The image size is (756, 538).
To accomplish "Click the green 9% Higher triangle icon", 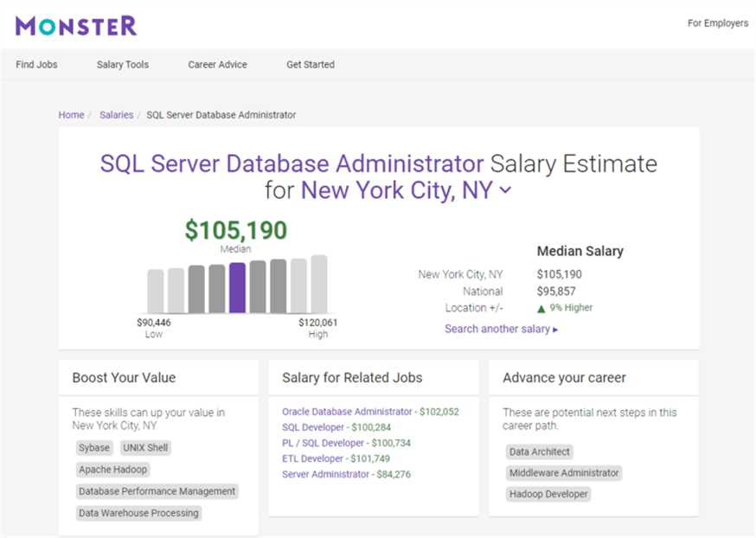I will pyautogui.click(x=541, y=309).
